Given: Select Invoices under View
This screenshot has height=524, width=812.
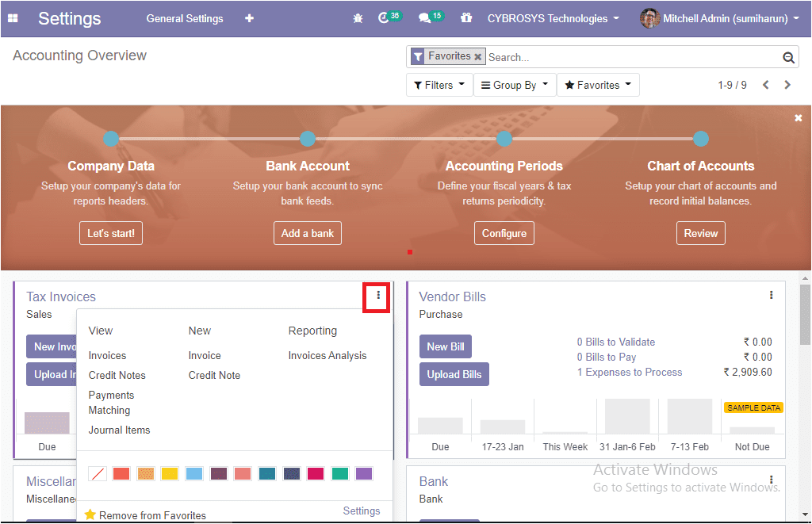Looking at the screenshot, I should pyautogui.click(x=107, y=356).
